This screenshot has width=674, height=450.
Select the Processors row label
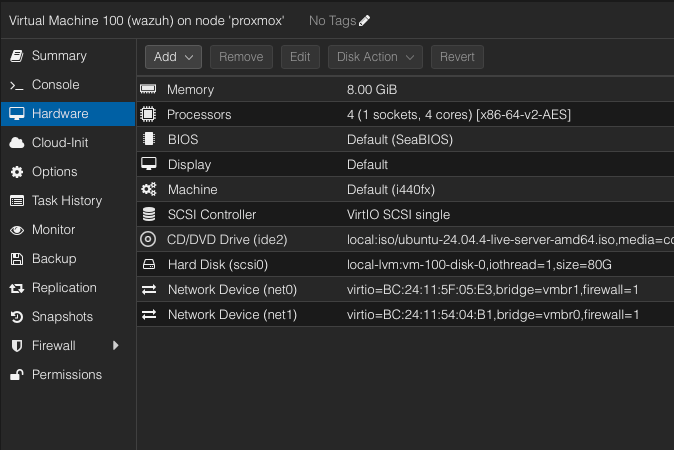tap(199, 115)
